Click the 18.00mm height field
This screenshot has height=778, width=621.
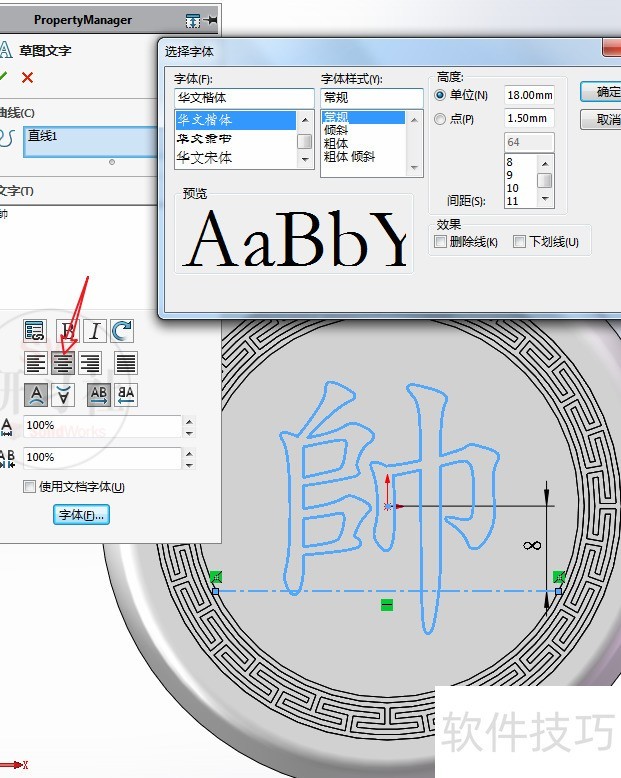[x=529, y=95]
